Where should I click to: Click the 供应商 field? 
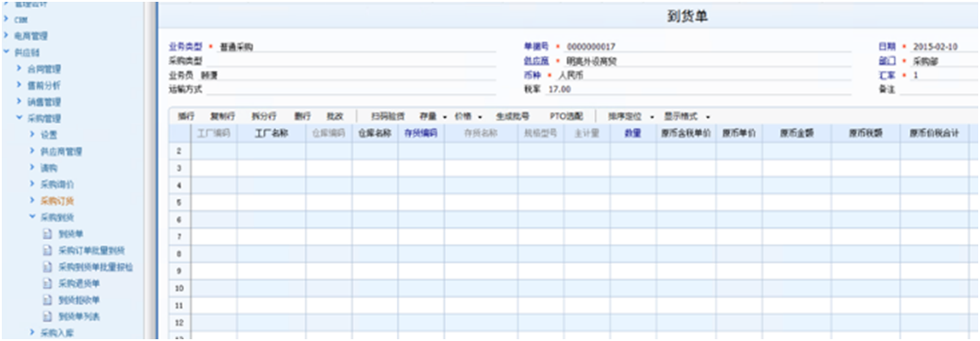pos(708,61)
